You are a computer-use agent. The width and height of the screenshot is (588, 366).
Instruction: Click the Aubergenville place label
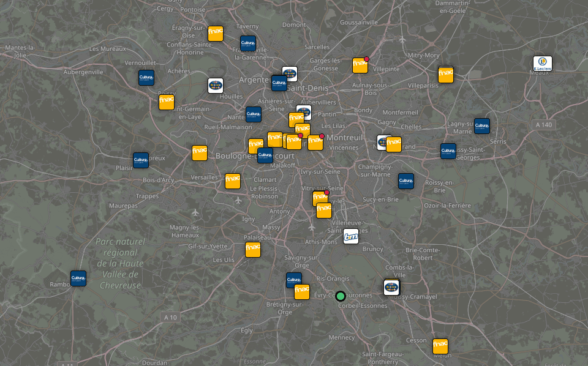point(83,72)
